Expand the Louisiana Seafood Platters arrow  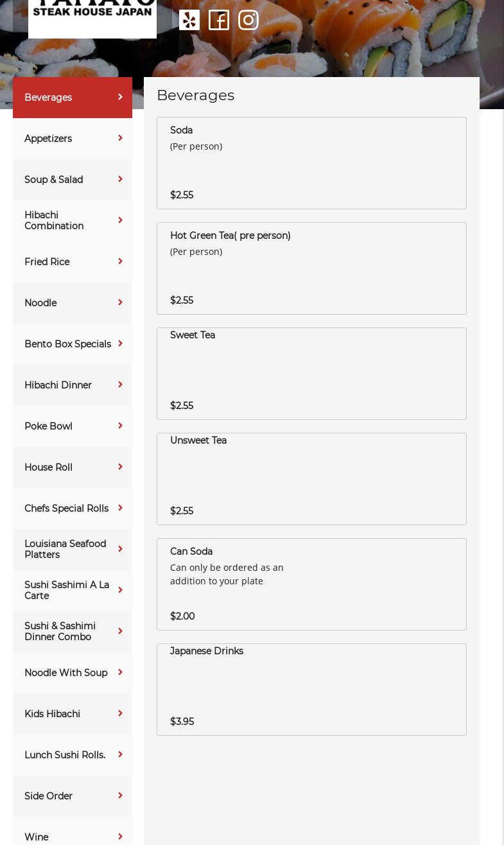pyautogui.click(x=120, y=549)
